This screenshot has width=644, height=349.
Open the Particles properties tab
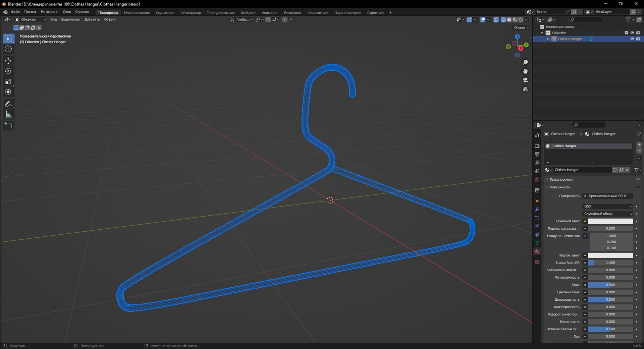coord(537,218)
